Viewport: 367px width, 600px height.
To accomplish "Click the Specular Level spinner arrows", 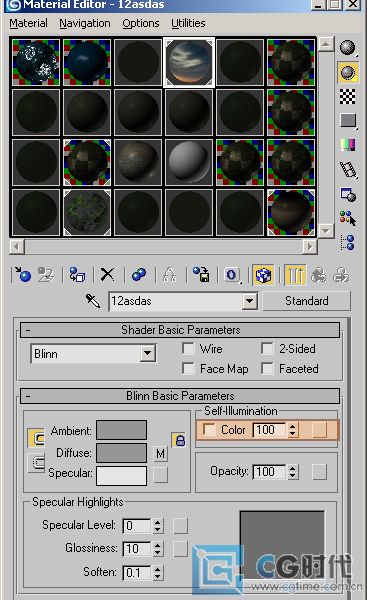I will [158, 525].
